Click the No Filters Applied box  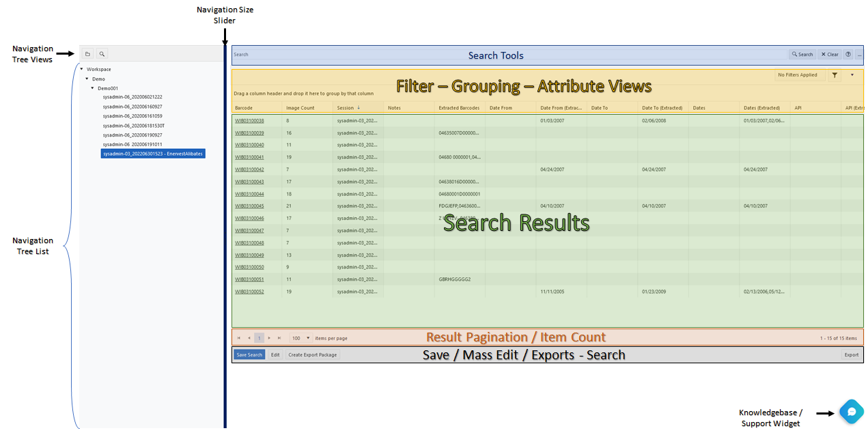[x=800, y=75]
